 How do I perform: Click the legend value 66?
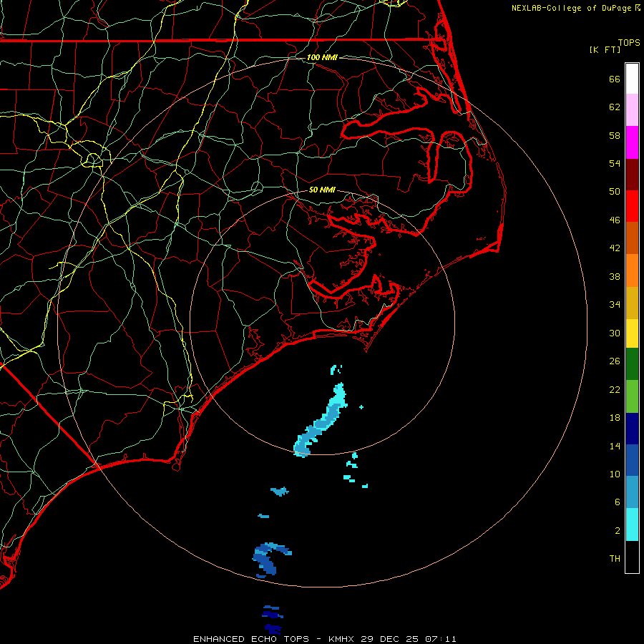click(615, 79)
